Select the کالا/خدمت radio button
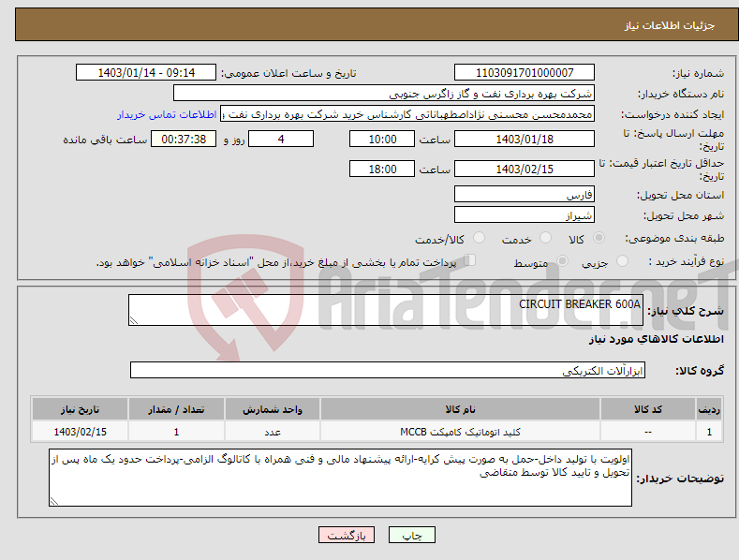The width and height of the screenshot is (739, 560). click(479, 238)
